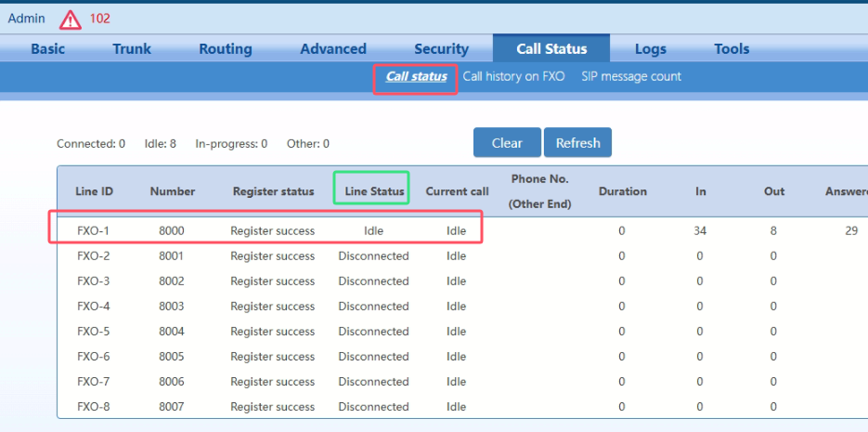
Task: Open the Basic tab
Action: pos(48,49)
